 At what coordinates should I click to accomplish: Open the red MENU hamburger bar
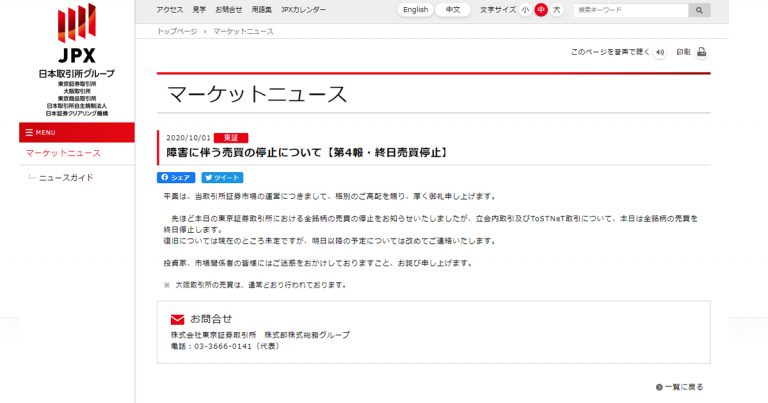pos(77,132)
